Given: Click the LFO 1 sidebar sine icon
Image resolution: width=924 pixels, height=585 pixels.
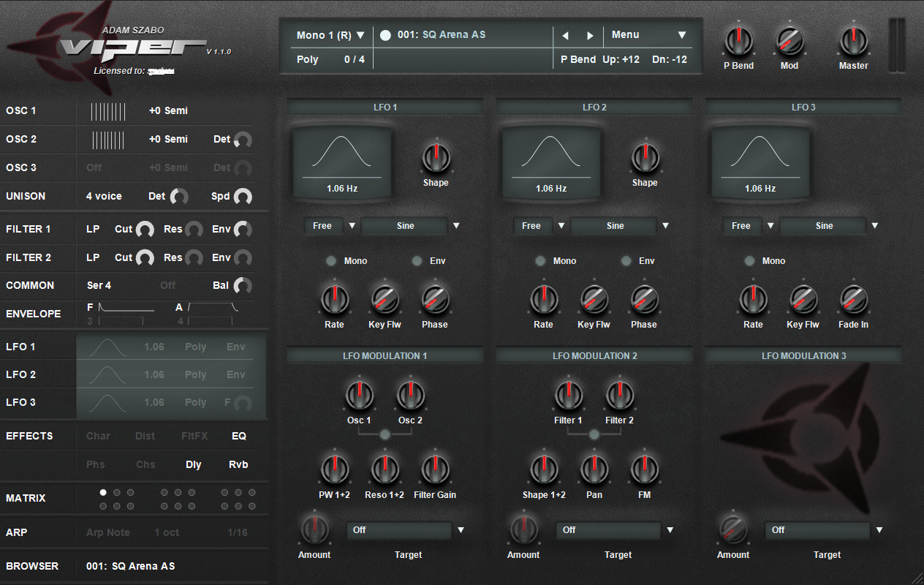Looking at the screenshot, I should (107, 347).
